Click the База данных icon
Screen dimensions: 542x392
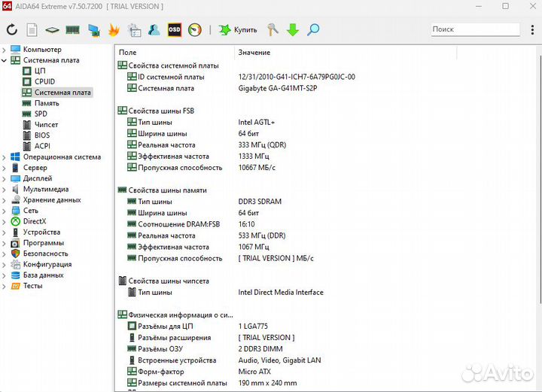15,275
